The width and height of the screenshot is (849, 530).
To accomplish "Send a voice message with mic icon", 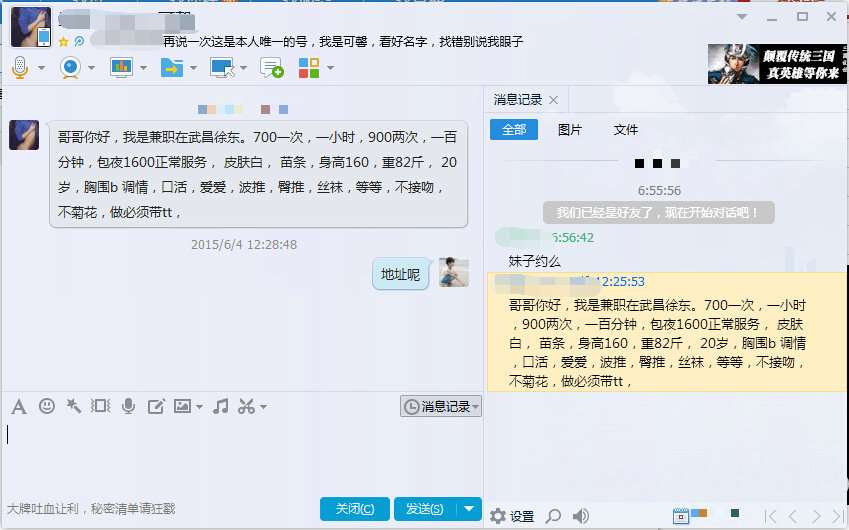I will (x=128, y=406).
